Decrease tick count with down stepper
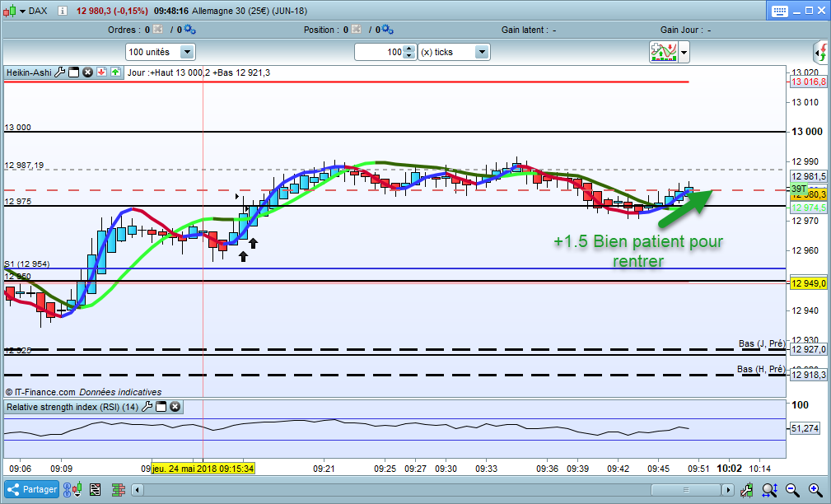The height and width of the screenshot is (504, 831). click(409, 55)
